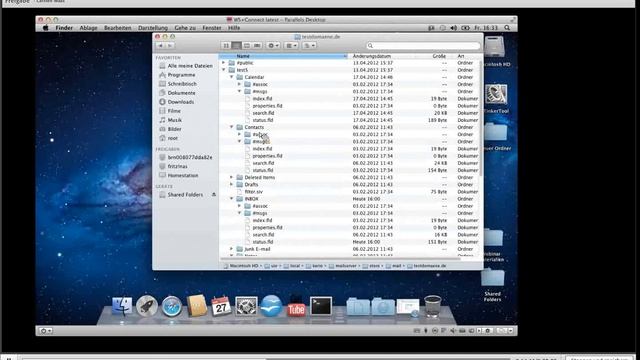Open the Trash in the Dock
Image resolution: width=640 pixels, height=360 pixels.
[432, 306]
